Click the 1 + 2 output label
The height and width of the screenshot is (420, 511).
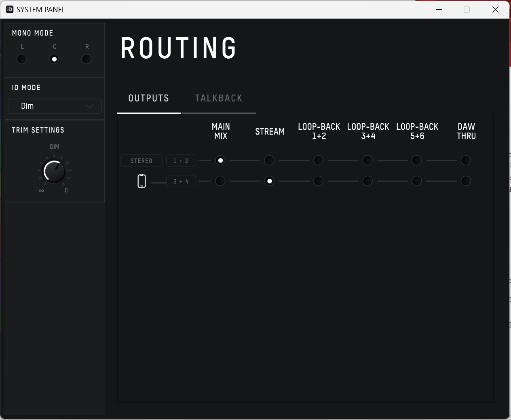(181, 160)
